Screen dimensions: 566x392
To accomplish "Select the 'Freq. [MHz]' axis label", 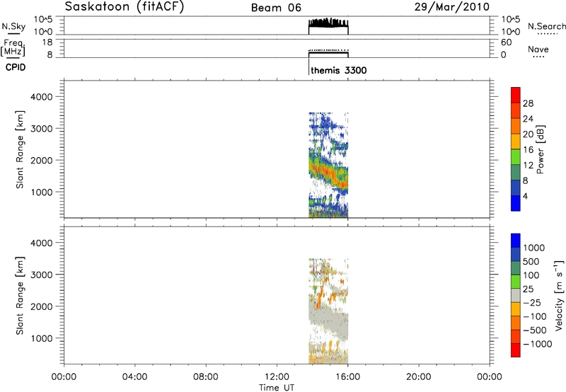I will point(14,47).
